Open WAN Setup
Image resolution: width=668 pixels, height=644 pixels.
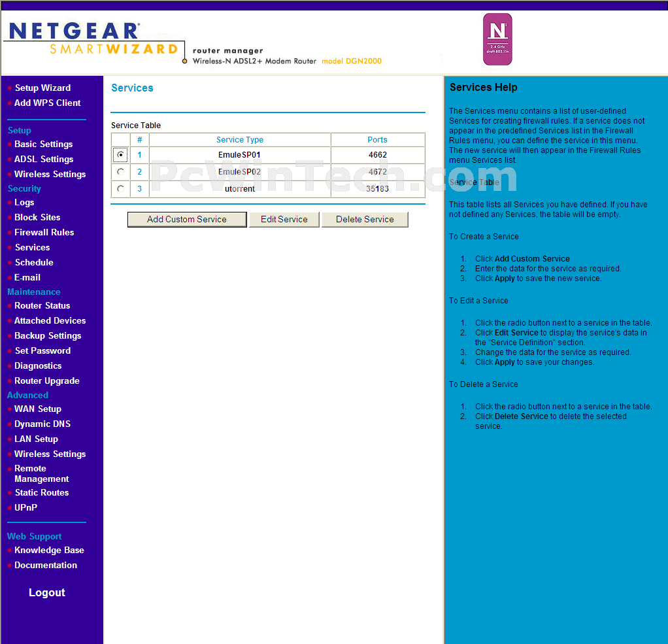pyautogui.click(x=38, y=409)
